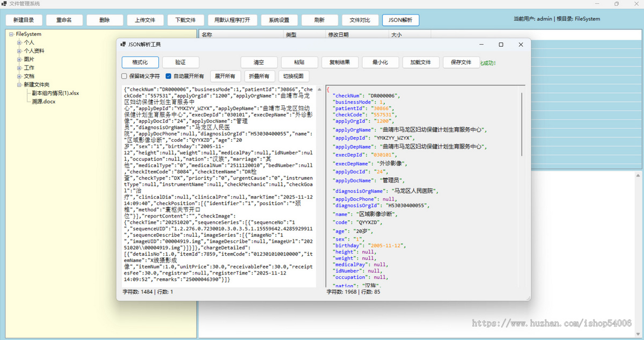The height and width of the screenshot is (340, 644).
Task: Click the JSON解析工具 dialog title icon
Action: tap(123, 45)
